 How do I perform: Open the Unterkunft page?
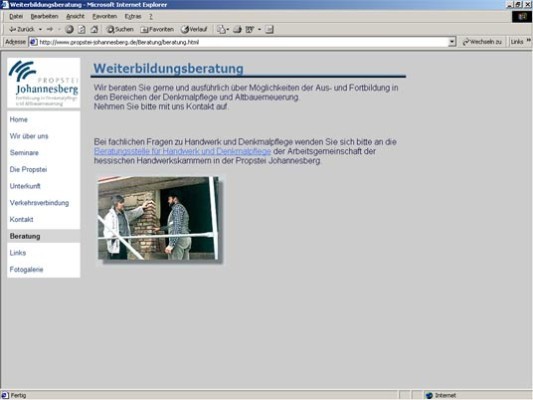coord(25,186)
